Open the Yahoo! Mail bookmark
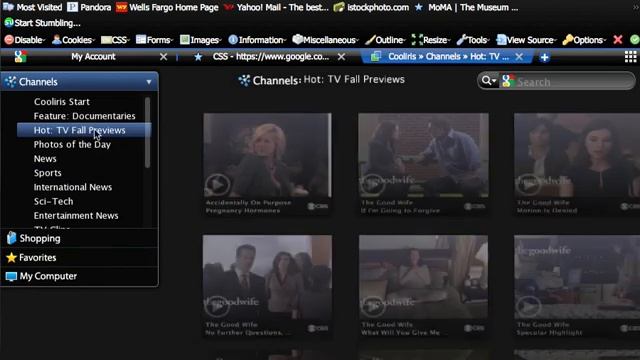The image size is (640, 360). click(x=276, y=7)
